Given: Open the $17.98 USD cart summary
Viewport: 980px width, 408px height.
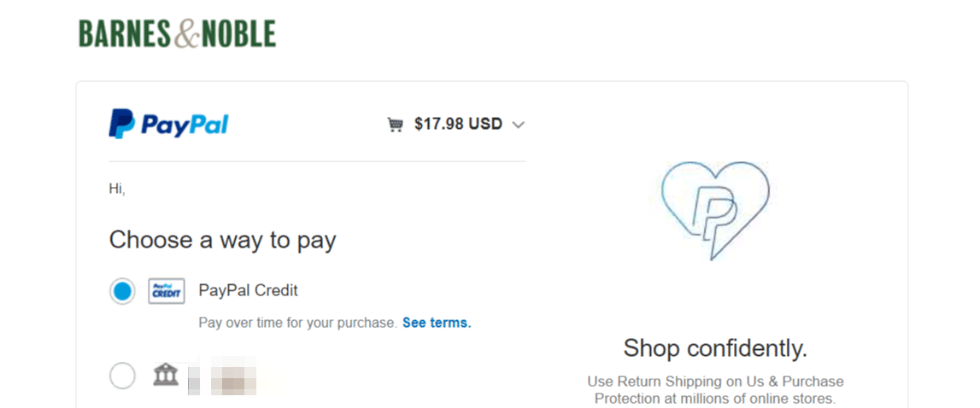Looking at the screenshot, I should 458,124.
